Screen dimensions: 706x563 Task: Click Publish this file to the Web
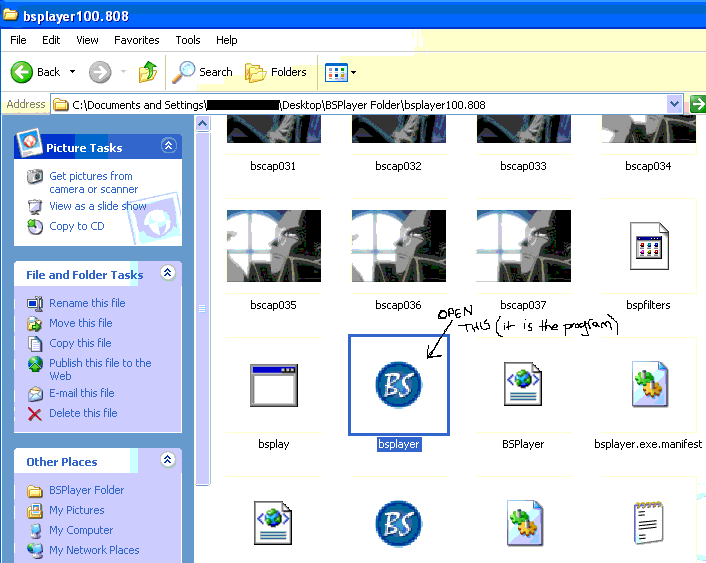pyautogui.click(x=100, y=369)
